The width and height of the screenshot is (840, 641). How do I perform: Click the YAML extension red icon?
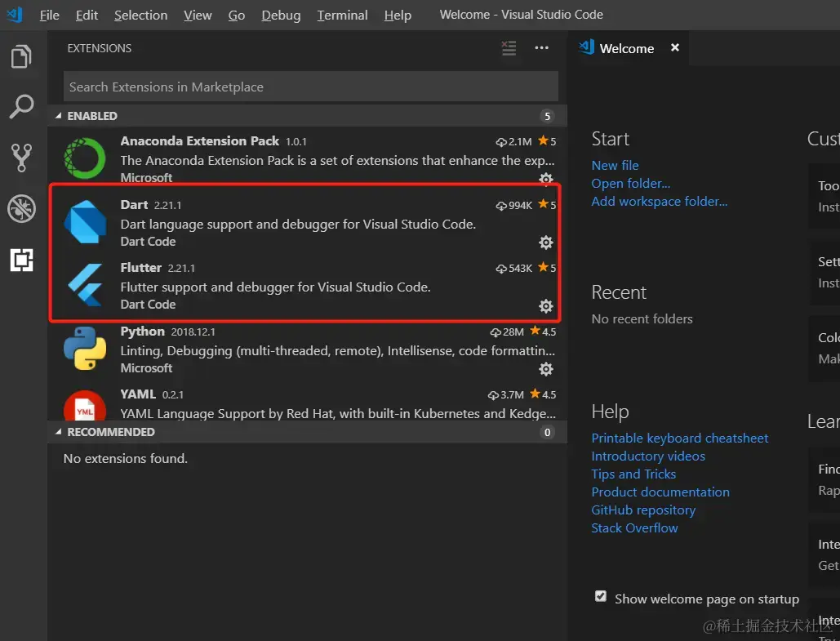[x=85, y=406]
